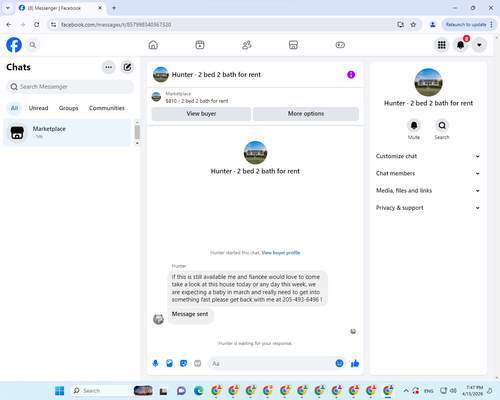Open the taskbar clock and date

pos(474,391)
